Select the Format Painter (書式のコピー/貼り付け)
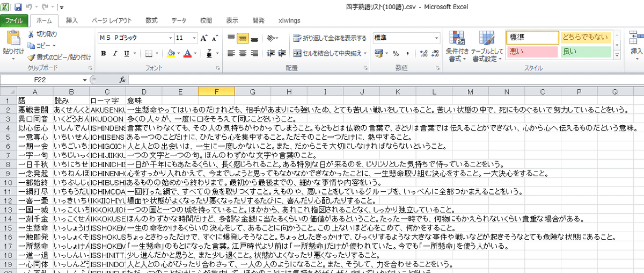 click(58, 57)
